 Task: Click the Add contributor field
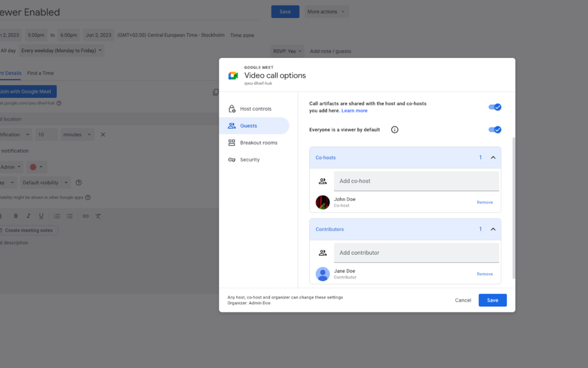tap(416, 253)
